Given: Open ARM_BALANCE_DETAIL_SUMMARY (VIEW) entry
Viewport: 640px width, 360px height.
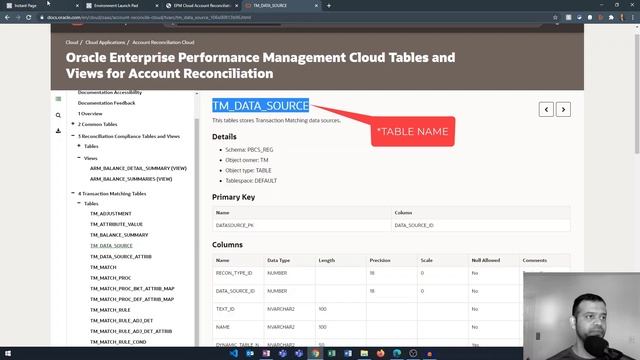Looking at the screenshot, I should click(x=138, y=168).
